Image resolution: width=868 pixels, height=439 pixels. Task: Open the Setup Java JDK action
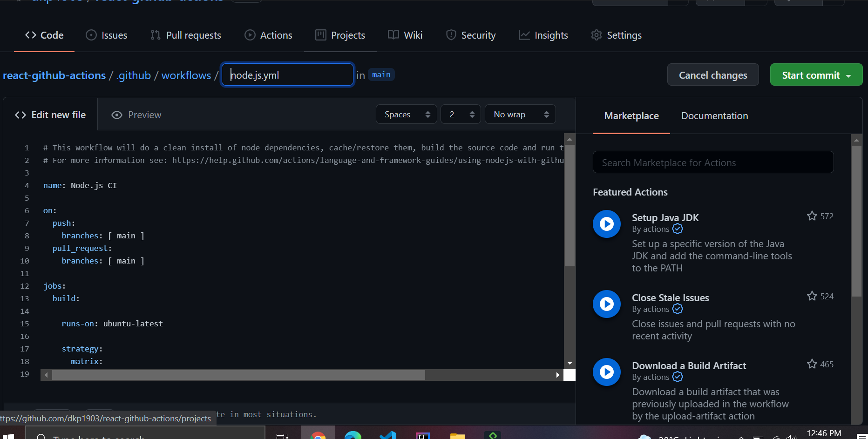pyautogui.click(x=665, y=218)
